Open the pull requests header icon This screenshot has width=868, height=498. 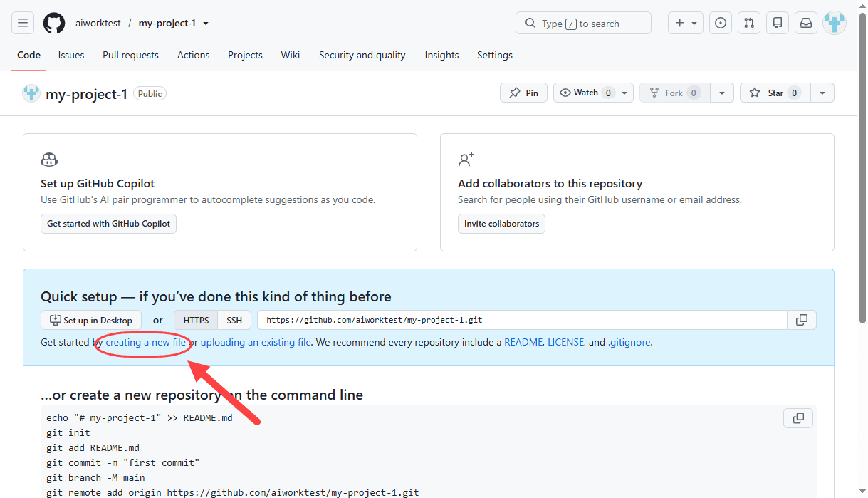tap(749, 23)
